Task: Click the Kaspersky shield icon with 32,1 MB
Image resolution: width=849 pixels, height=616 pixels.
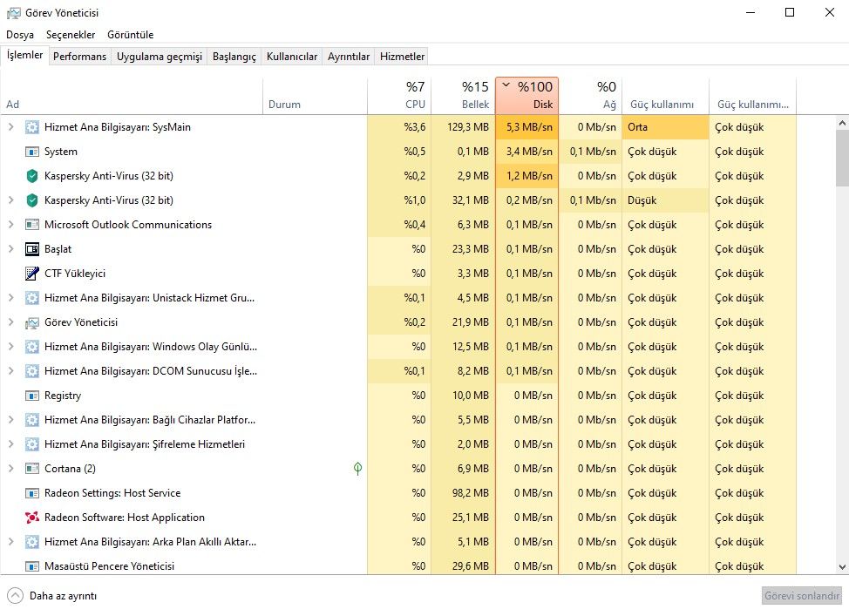Action: pos(32,200)
